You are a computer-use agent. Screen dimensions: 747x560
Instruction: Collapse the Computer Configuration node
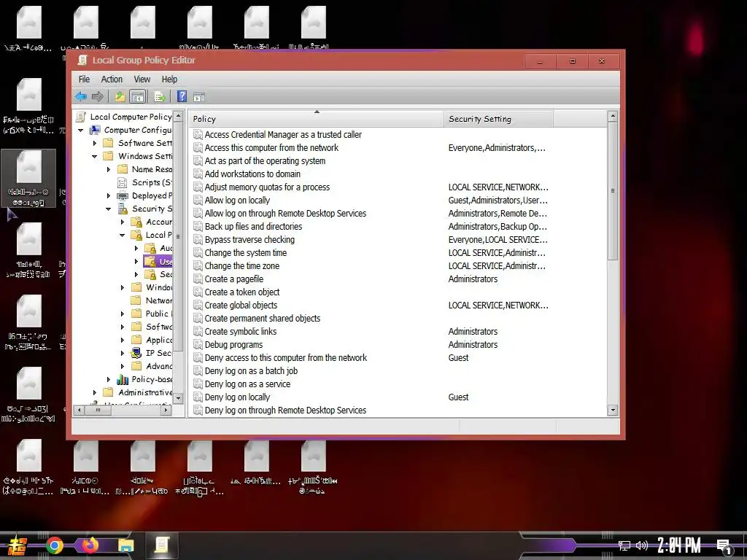tap(80, 130)
